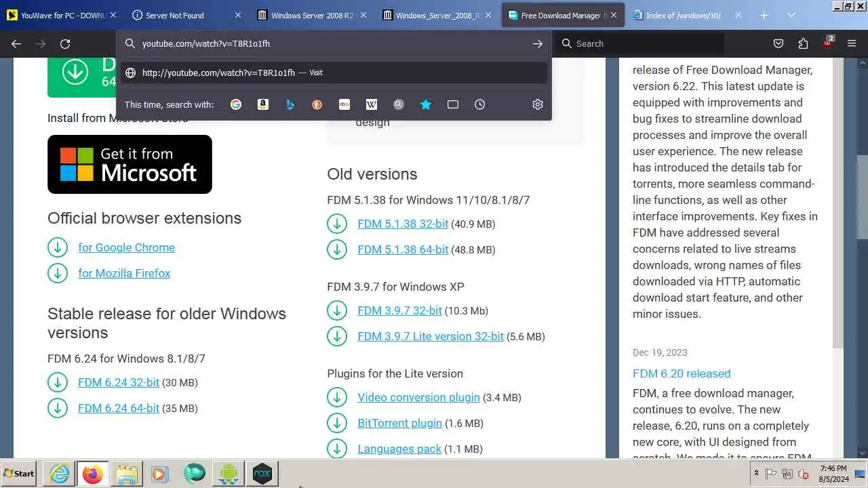Image resolution: width=868 pixels, height=488 pixels.
Task: Click the go arrow in the address bar
Action: coord(537,43)
